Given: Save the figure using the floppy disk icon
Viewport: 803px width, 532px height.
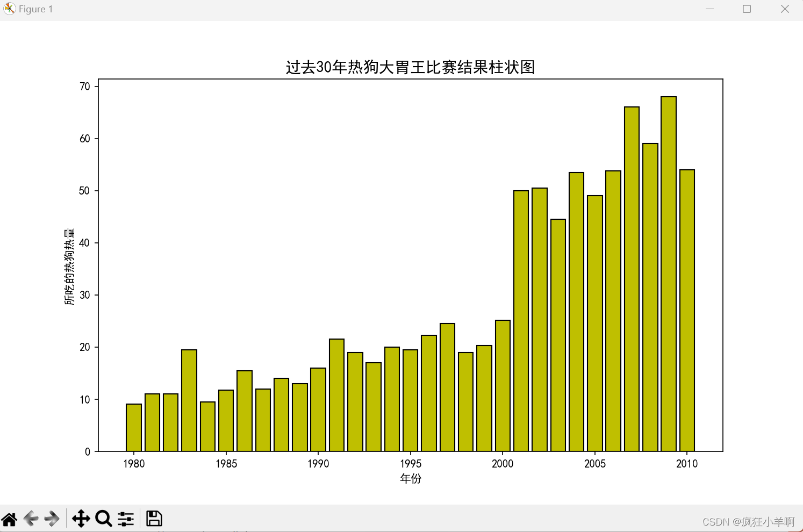Looking at the screenshot, I should (x=154, y=519).
